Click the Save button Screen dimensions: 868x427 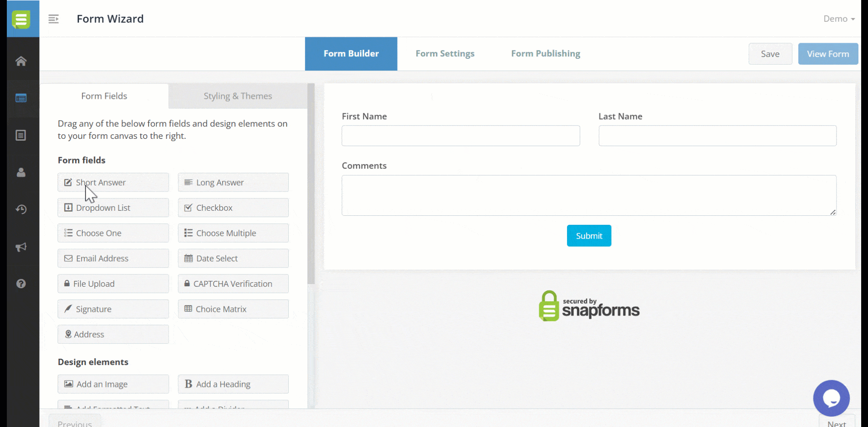[770, 54]
